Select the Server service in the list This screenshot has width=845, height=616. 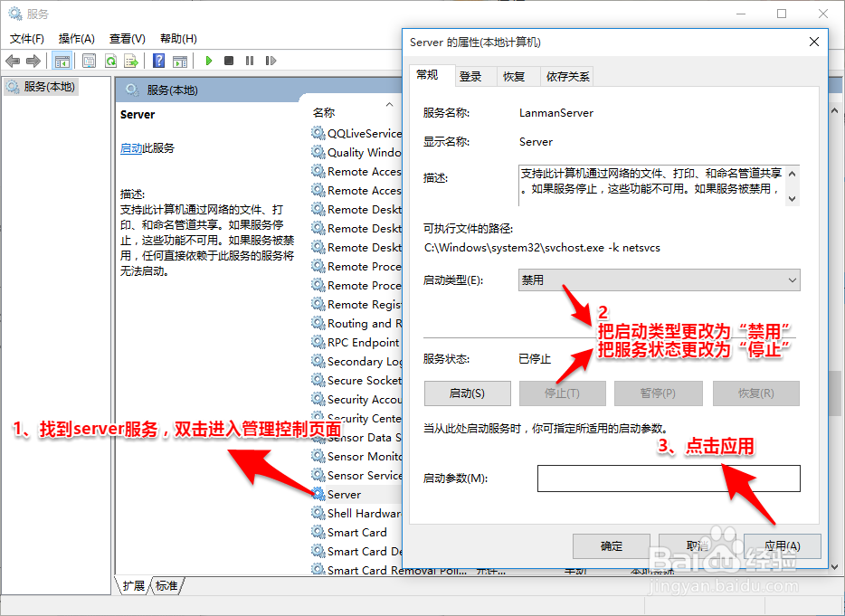pyautogui.click(x=345, y=494)
